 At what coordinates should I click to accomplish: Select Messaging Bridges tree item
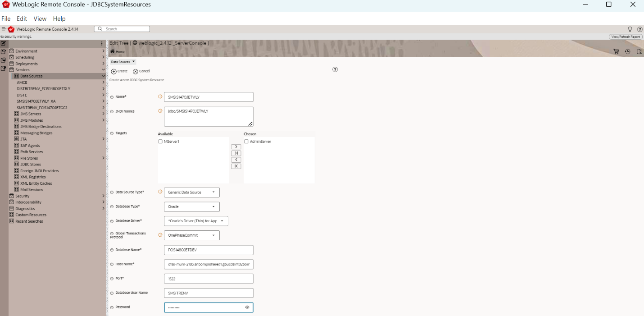[36, 133]
